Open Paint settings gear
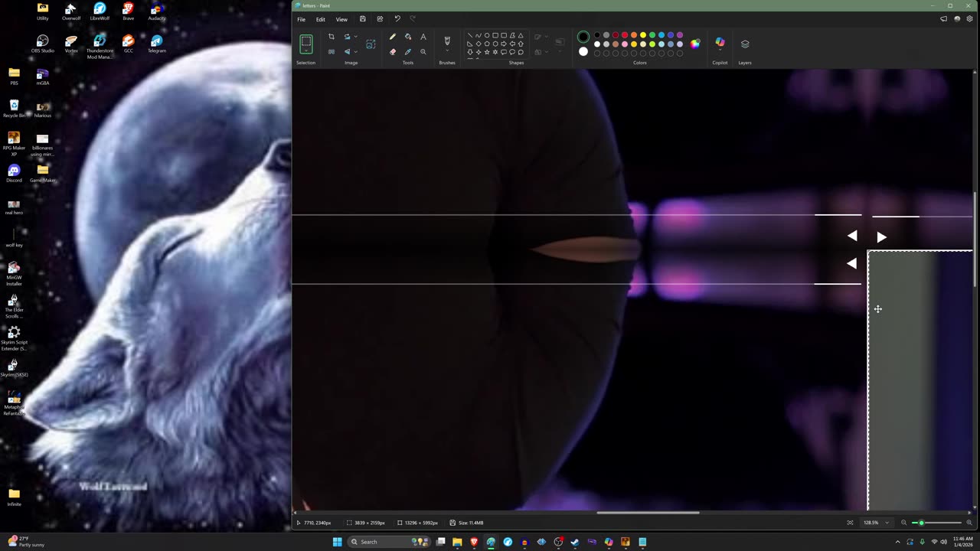The image size is (980, 551). point(969,19)
